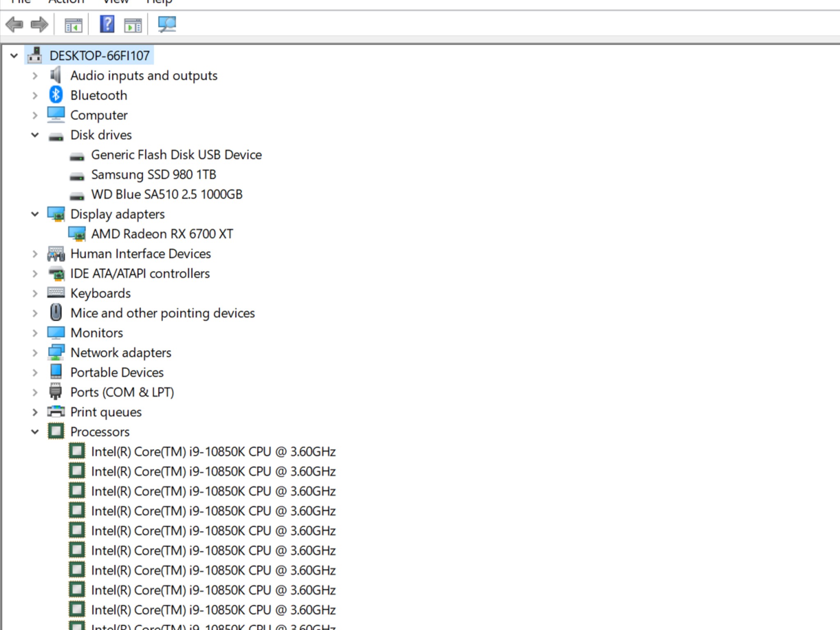Click the AMD Radeon RX 6700 XT icon
Viewport: 840px width, 630px height.
pos(77,234)
